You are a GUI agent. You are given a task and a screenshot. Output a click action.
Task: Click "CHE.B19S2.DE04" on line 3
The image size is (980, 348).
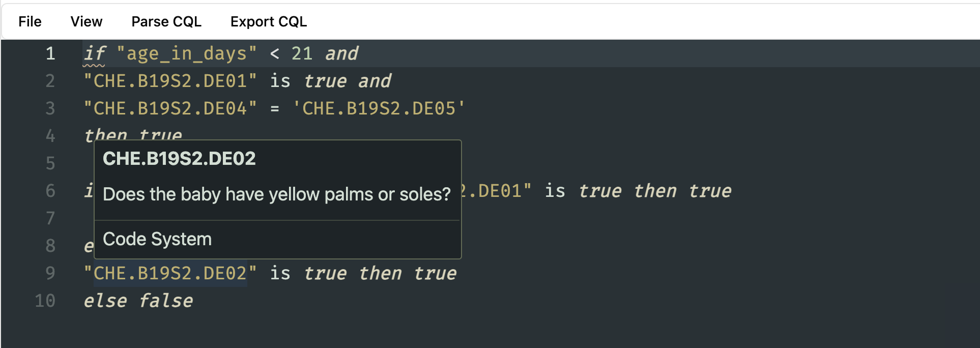coord(169,108)
